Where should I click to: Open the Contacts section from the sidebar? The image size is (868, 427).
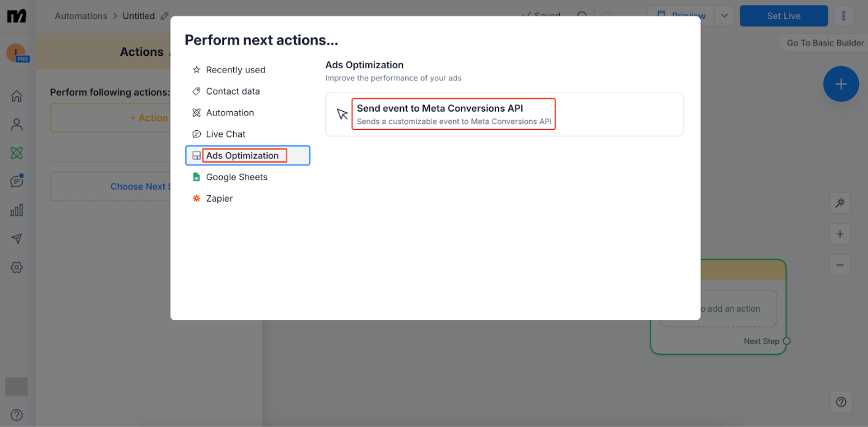click(17, 124)
